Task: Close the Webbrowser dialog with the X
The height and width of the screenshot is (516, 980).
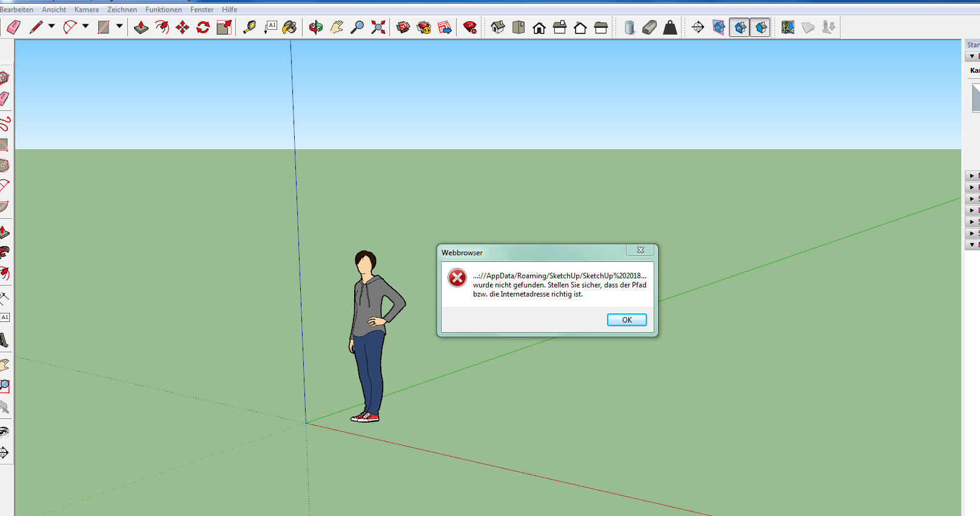Action: [x=640, y=250]
